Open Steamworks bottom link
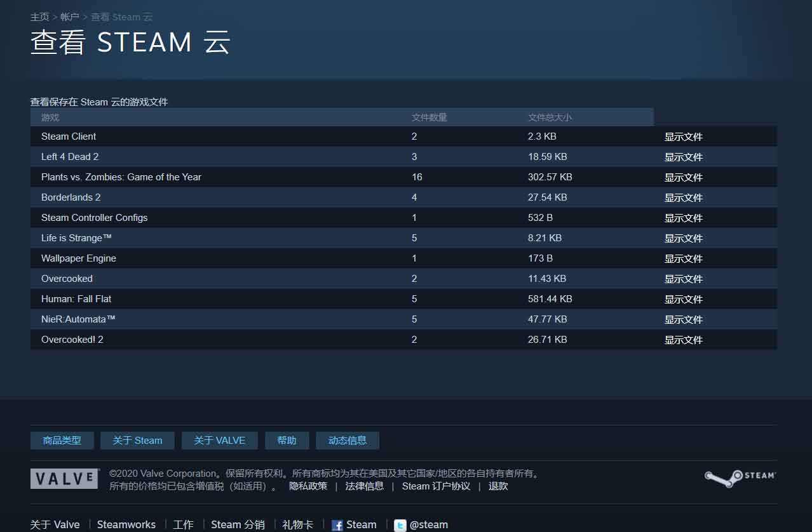812x532 pixels. point(126,525)
